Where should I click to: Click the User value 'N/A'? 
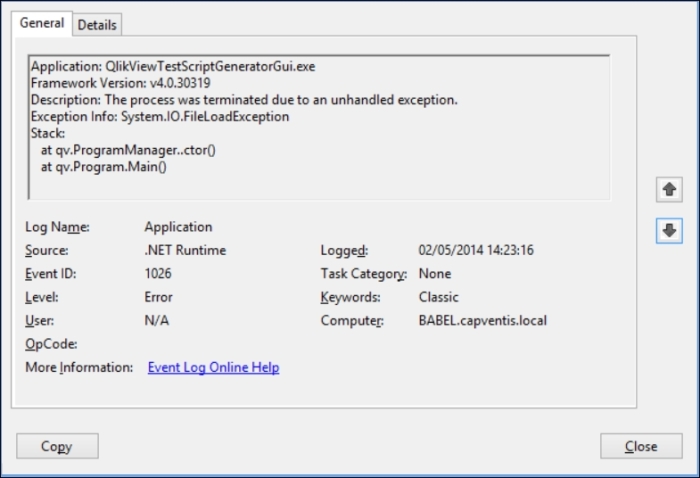pyautogui.click(x=157, y=320)
